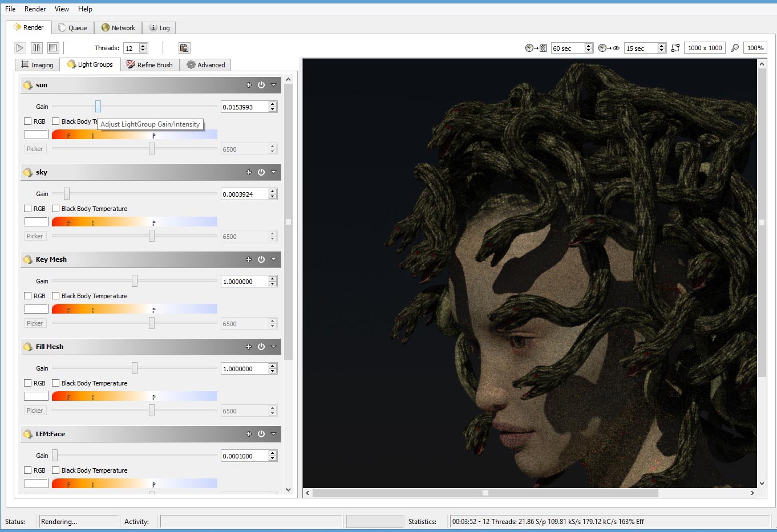Click the Picker button in sun group
The width and height of the screenshot is (777, 532).
click(x=35, y=149)
